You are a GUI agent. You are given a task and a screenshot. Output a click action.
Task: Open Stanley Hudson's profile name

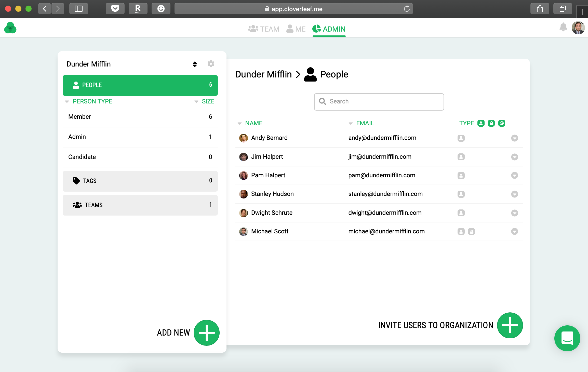[x=272, y=194]
